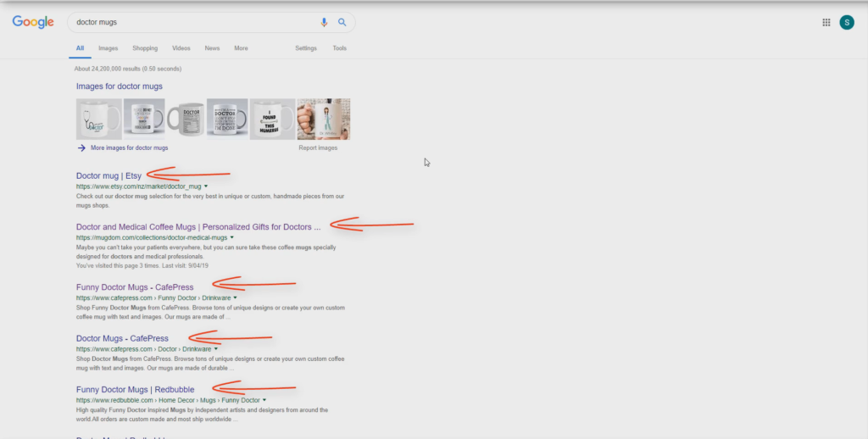Open 'I found this humerus' mug thumbnail

point(272,119)
